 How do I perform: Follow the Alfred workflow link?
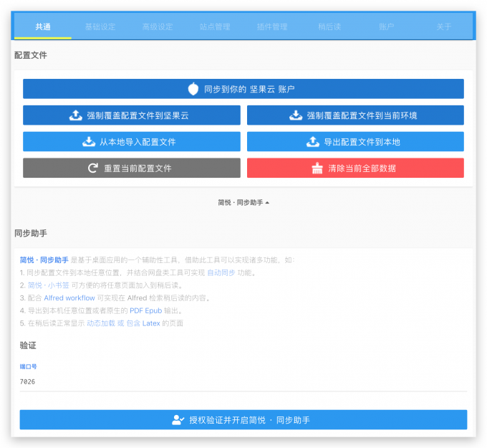[x=69, y=297]
